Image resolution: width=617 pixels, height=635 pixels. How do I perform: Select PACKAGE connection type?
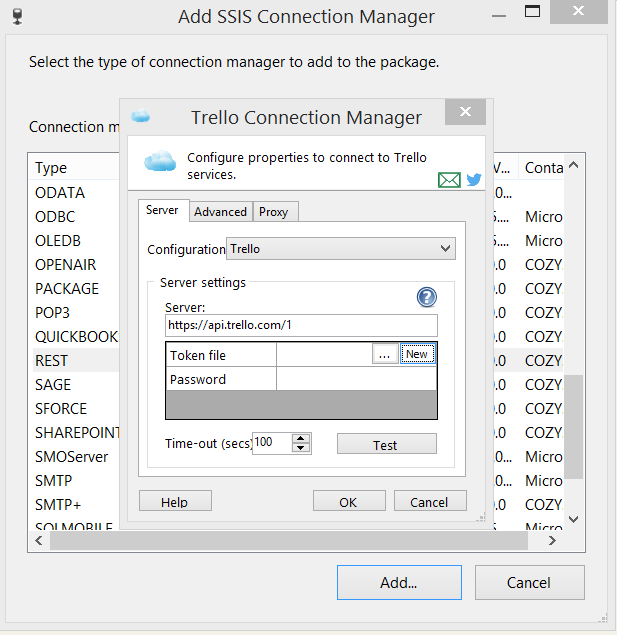click(x=67, y=289)
